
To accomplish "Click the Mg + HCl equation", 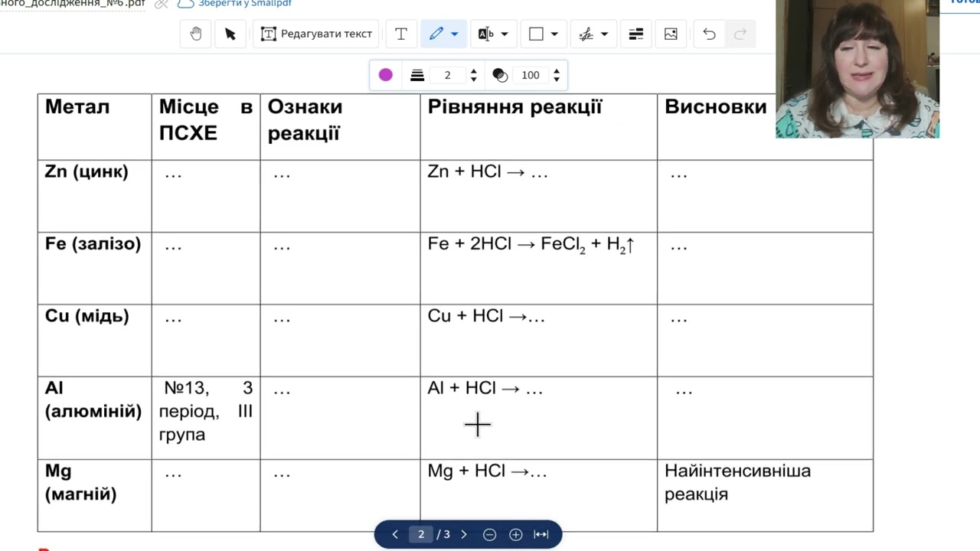I will click(x=487, y=471).
